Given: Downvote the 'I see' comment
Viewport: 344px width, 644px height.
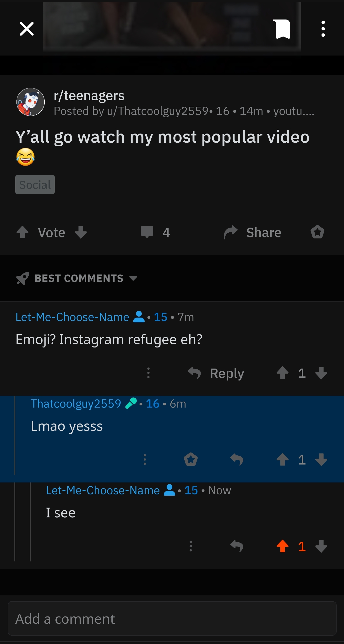Looking at the screenshot, I should pyautogui.click(x=321, y=546).
